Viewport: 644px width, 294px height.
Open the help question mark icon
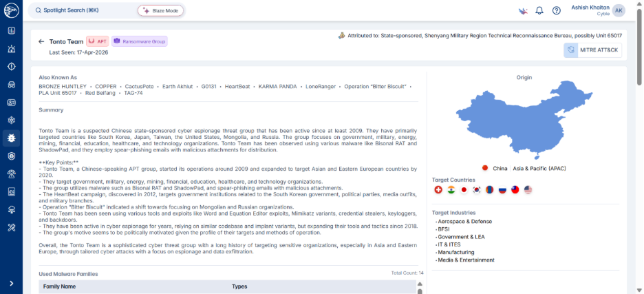[556, 11]
